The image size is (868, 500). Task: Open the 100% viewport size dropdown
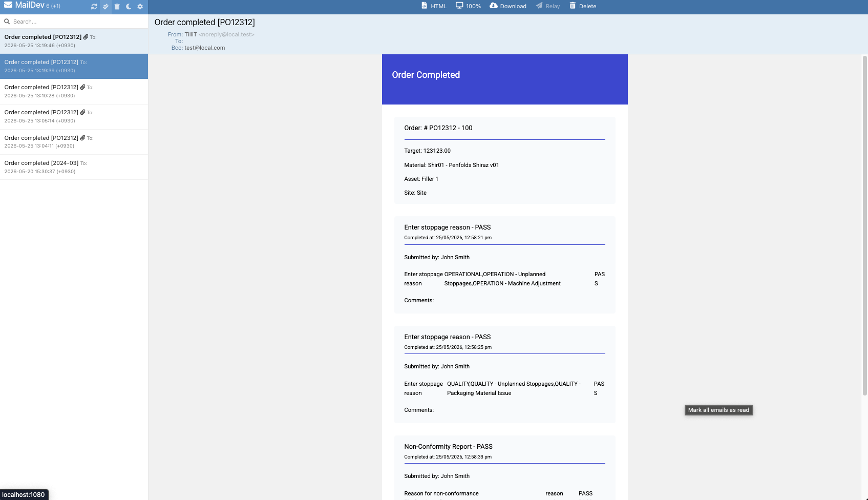tap(468, 6)
